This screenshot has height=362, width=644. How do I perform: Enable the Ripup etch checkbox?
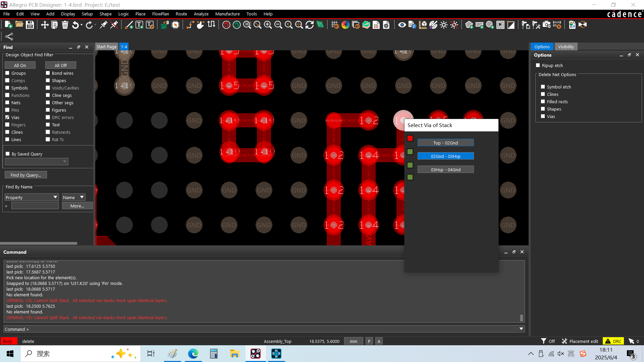538,65
